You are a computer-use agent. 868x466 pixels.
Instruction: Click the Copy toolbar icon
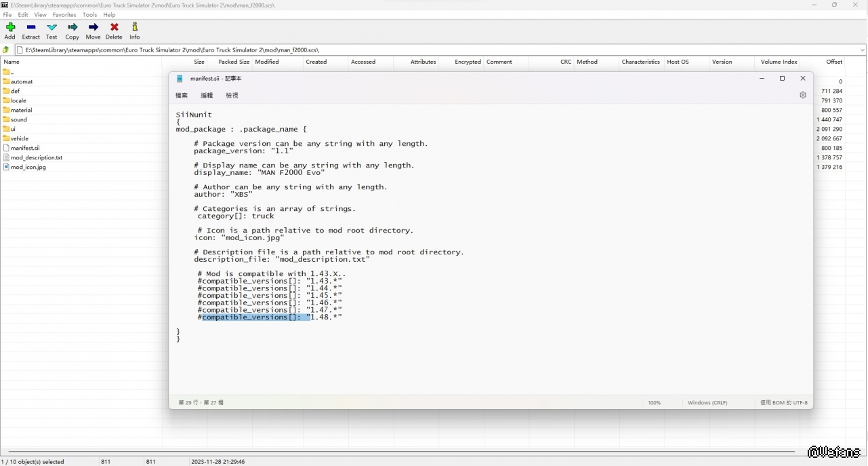(73, 28)
